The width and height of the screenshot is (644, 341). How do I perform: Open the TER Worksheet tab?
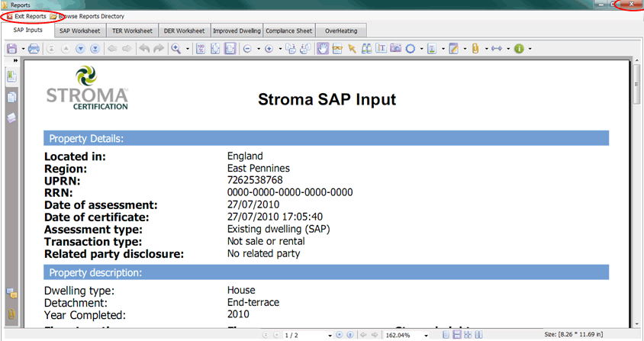(x=132, y=31)
